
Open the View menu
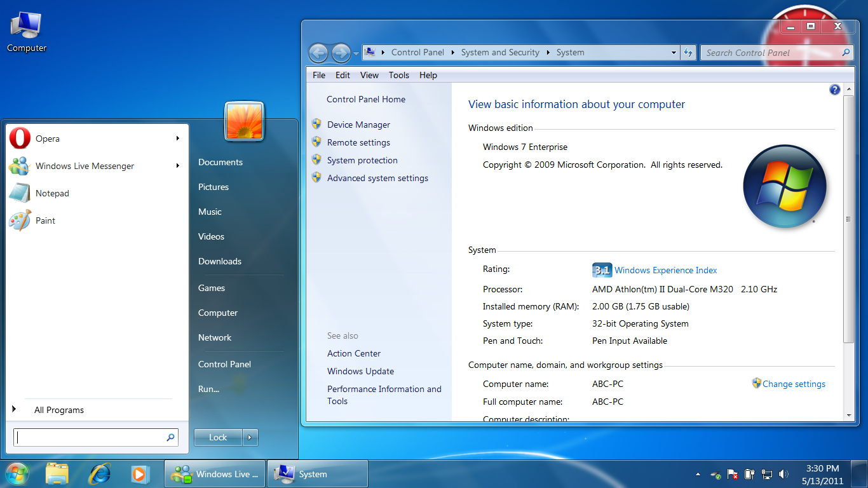coord(369,75)
